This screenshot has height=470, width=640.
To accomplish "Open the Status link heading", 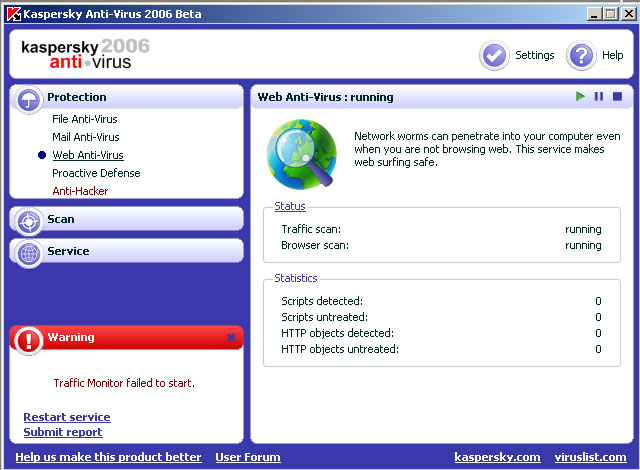I will click(x=290, y=206).
